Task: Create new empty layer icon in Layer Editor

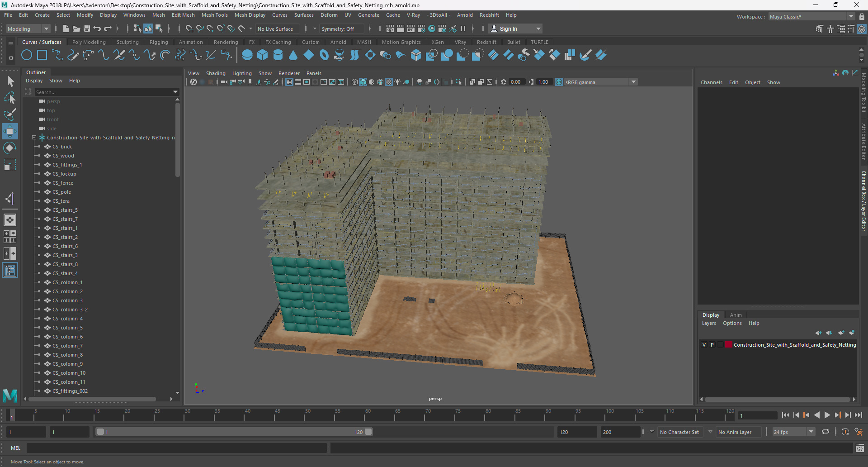Action: pyautogui.click(x=841, y=333)
